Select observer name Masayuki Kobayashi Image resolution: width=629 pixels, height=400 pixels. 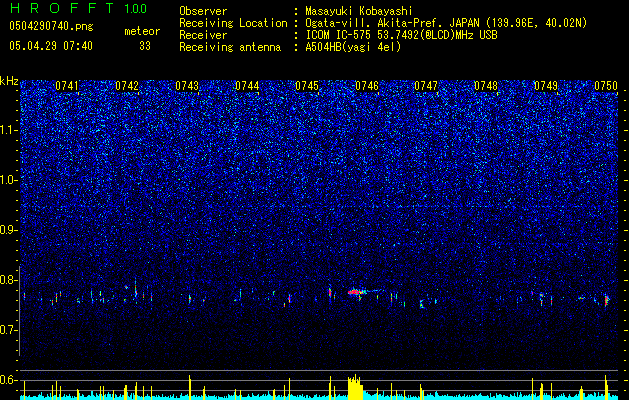click(x=358, y=11)
